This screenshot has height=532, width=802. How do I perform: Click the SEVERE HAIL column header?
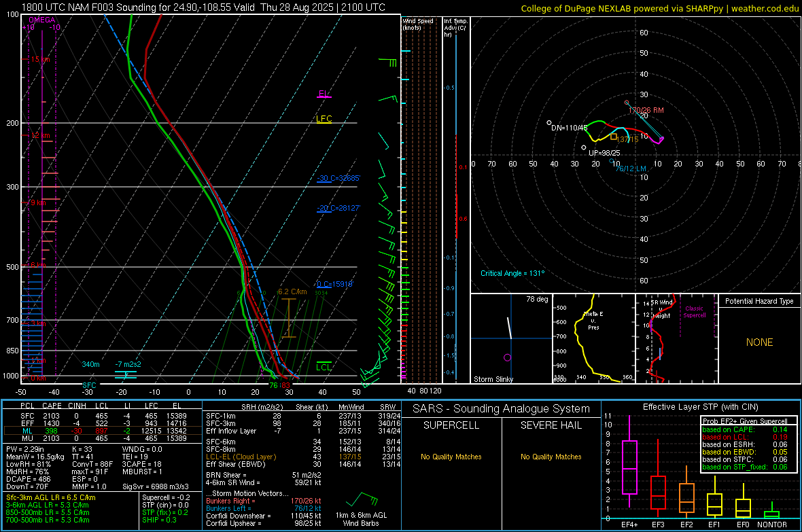coord(551,425)
